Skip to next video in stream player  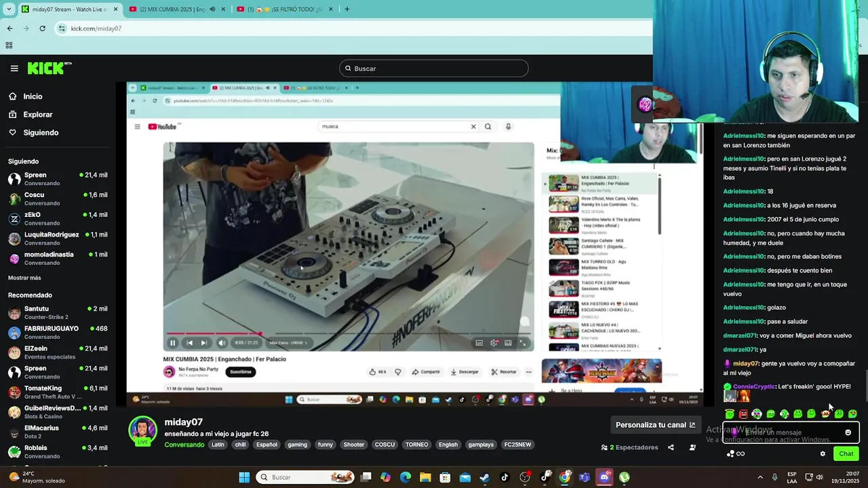[203, 343]
